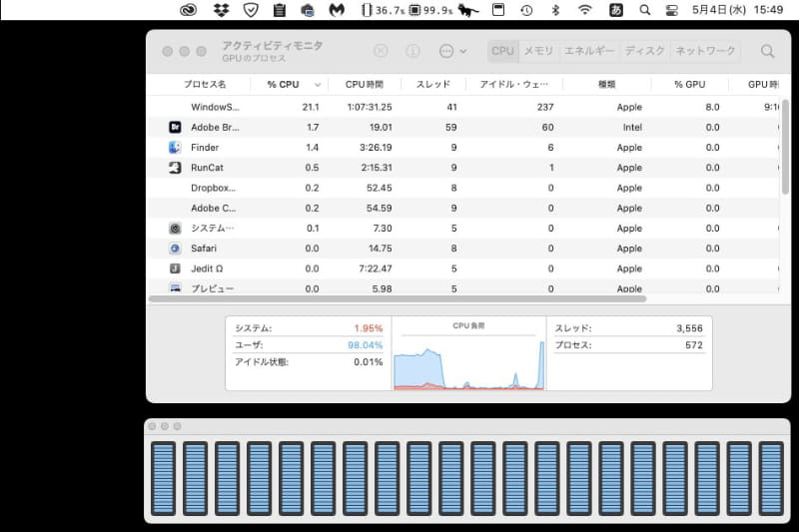This screenshot has height=532, width=799.
Task: Click the RunCat running cat menu bar icon
Action: pos(467,10)
